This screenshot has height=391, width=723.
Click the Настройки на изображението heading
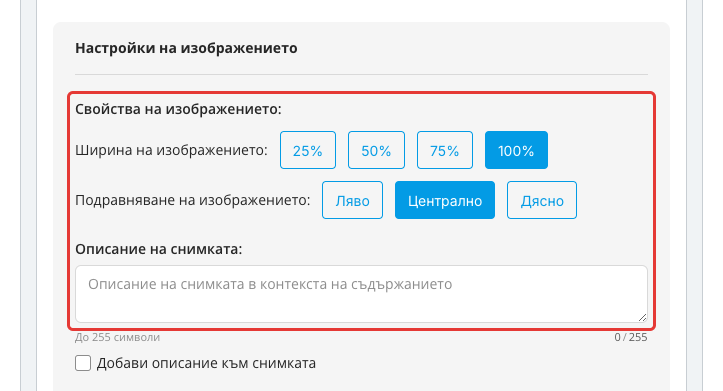(x=186, y=48)
